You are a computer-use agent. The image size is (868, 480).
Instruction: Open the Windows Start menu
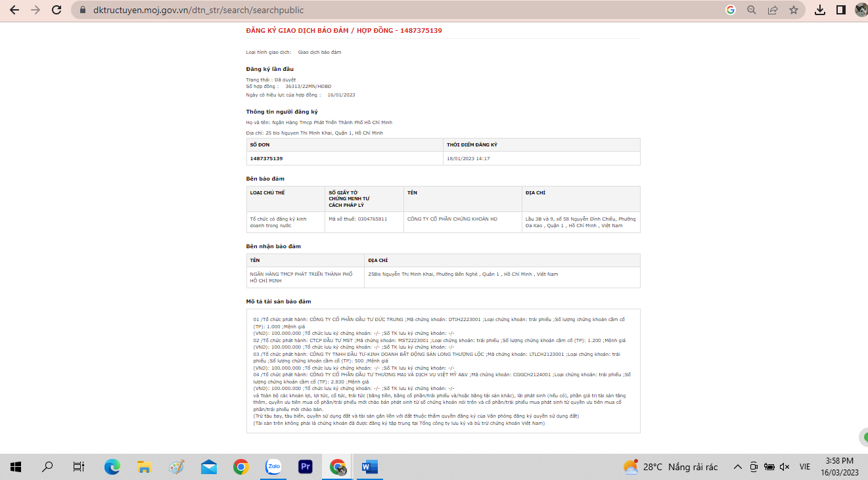coord(16,467)
